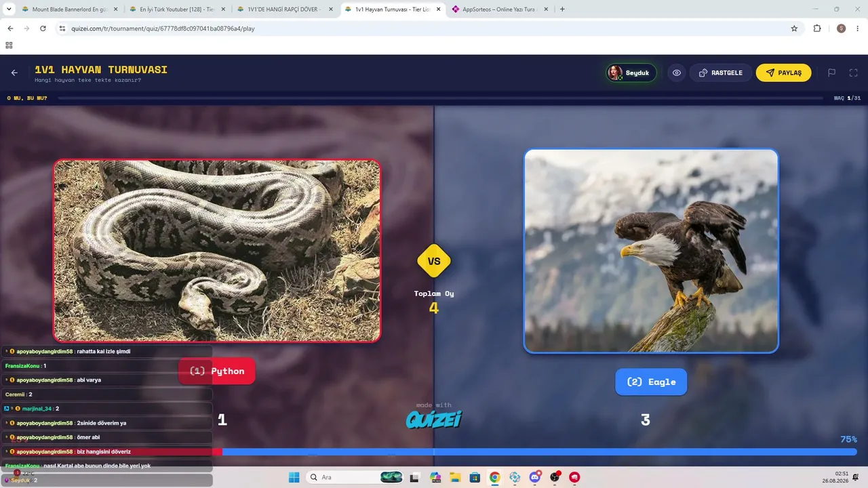This screenshot has height=488, width=868.
Task: Close the 1V1'DE HANGİ RAPÇİ tab
Action: point(331,9)
